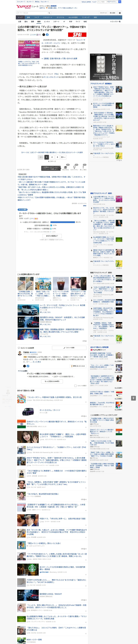Image resolution: width=138 pixels, height=644 pixels.
Task: Click the blue web search button at top
Action: (120, 2)
